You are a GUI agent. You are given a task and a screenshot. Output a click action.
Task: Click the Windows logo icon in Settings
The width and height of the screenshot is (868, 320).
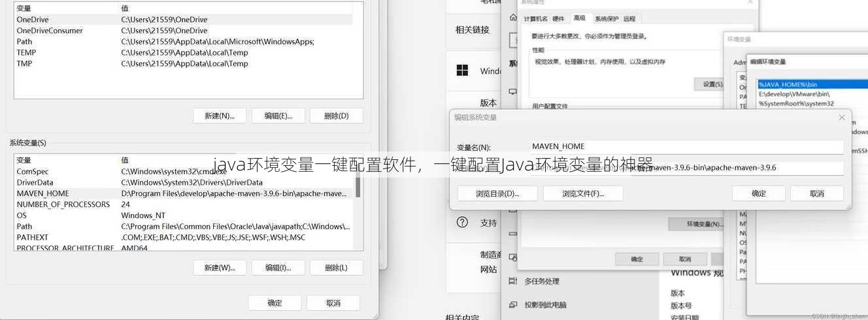coord(462,70)
